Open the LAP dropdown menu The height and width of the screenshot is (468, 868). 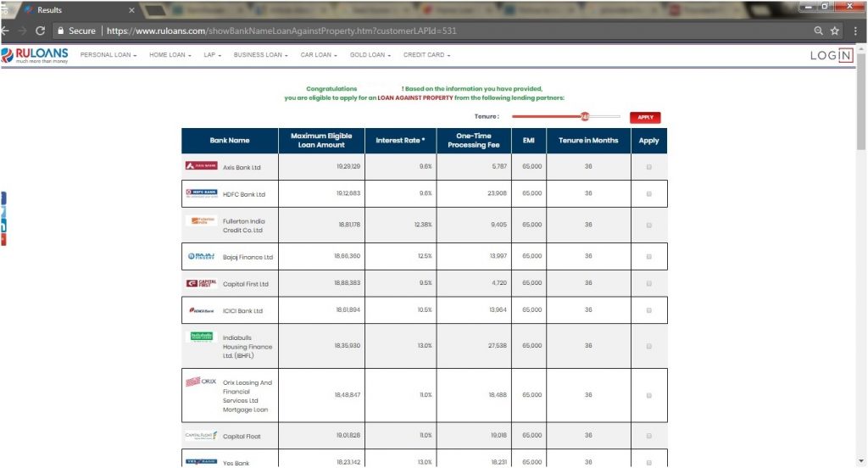[x=212, y=55]
